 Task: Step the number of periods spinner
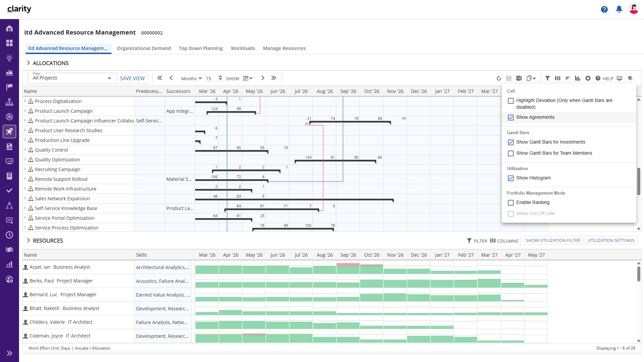[x=220, y=78]
